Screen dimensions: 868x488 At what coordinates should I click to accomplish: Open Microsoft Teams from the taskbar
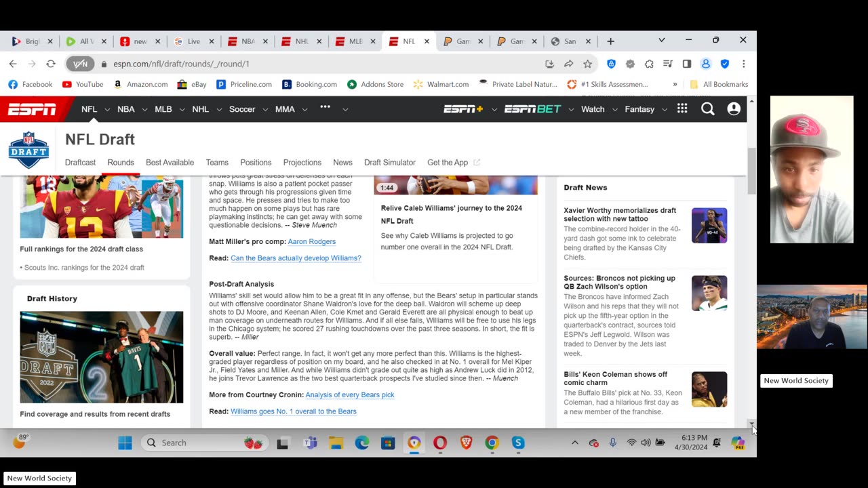(311, 443)
